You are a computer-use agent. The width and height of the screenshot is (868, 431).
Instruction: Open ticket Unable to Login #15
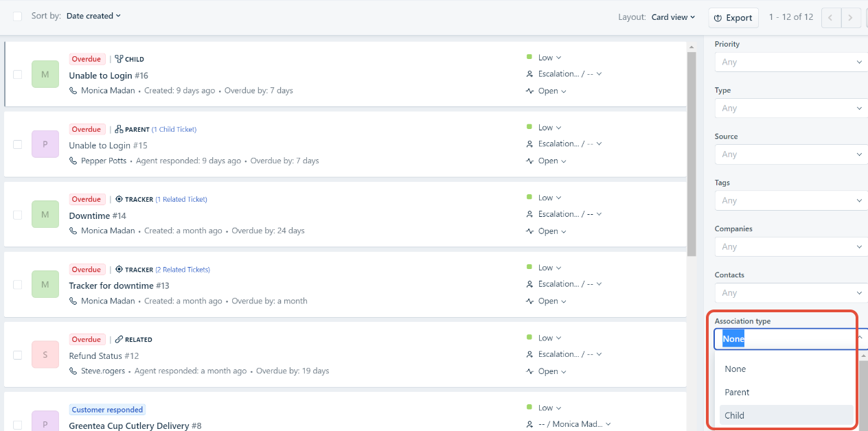pyautogui.click(x=108, y=145)
